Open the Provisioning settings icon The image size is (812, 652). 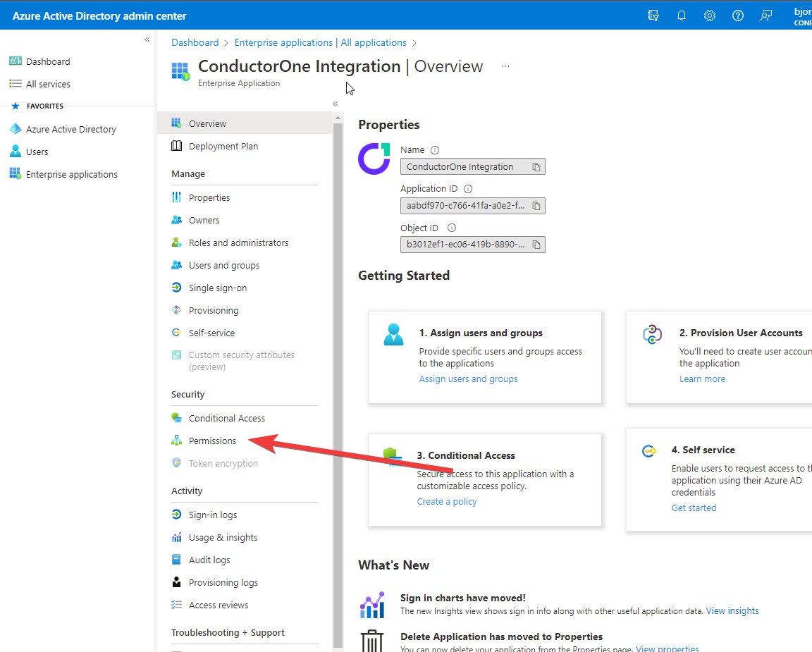[176, 310]
